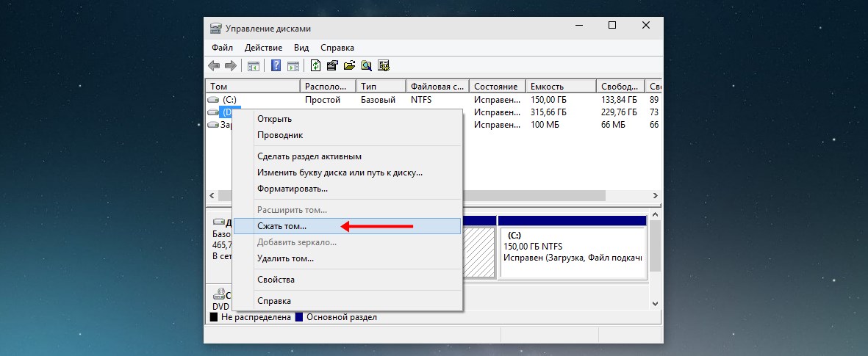868x356 pixels.
Task: Click the magnifier search toolbar icon
Action: (366, 65)
